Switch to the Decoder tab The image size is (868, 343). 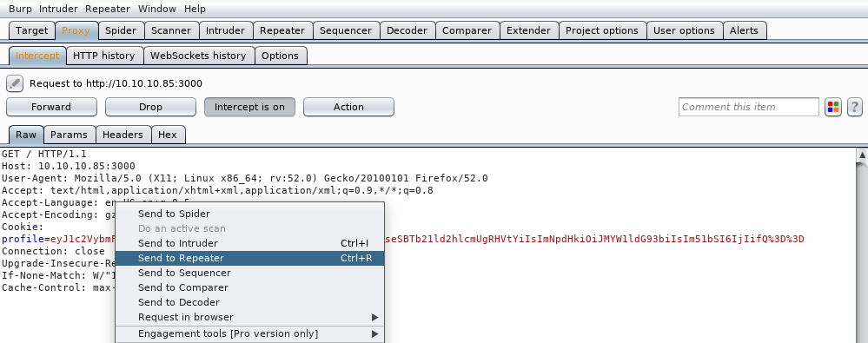point(407,30)
